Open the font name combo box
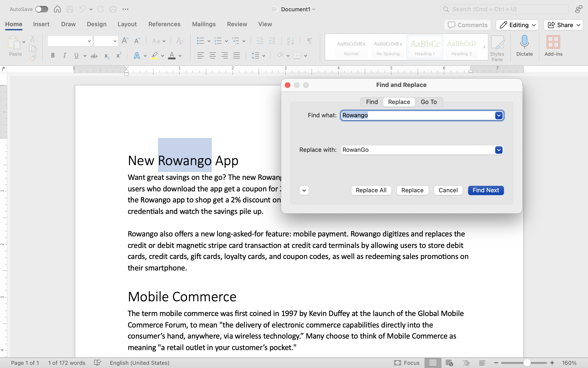Screen dimensions: 588x368 coord(70,41)
